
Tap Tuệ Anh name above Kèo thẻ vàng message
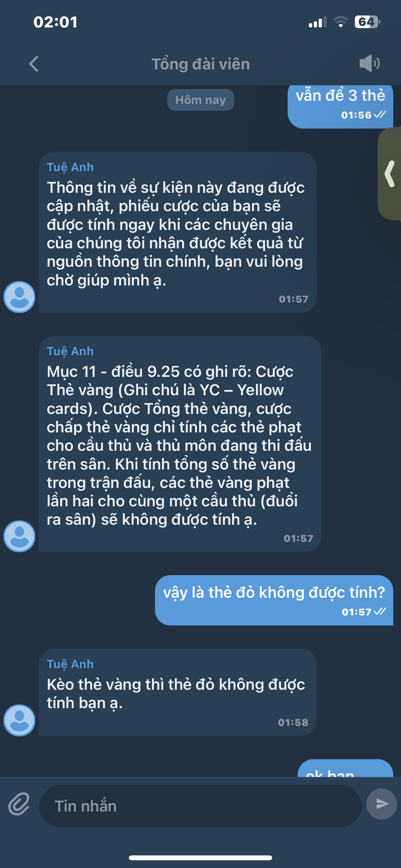(x=70, y=664)
